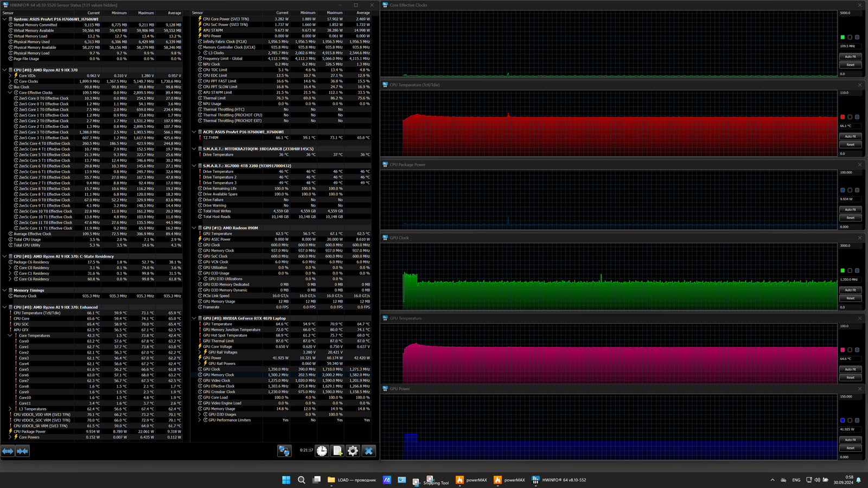Click Reset in CPU Package Power graph
The image size is (868, 488).
point(850,217)
